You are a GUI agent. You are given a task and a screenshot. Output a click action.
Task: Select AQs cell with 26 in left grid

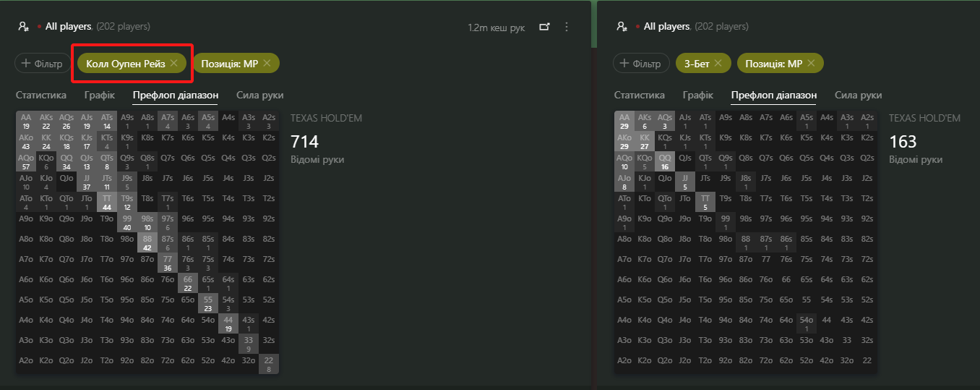[x=66, y=121]
